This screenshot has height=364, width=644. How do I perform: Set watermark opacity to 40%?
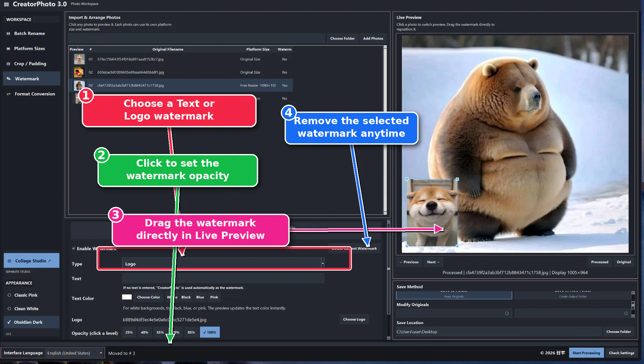tap(144, 332)
